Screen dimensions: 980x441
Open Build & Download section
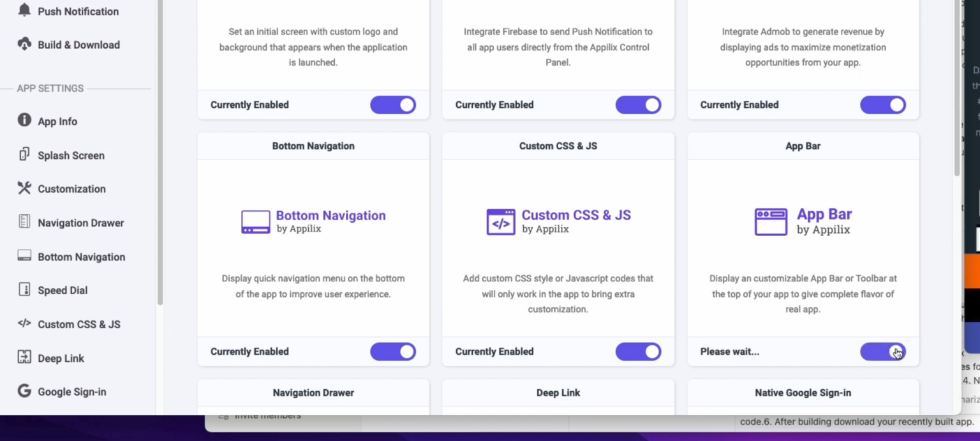click(78, 45)
